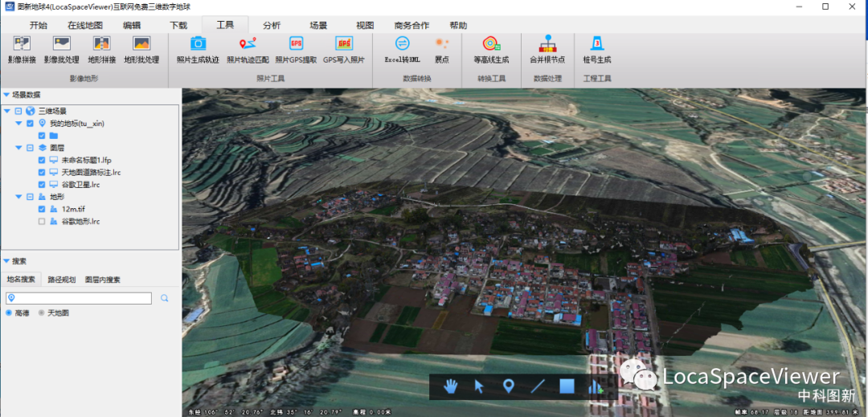Viewport: 868px width, 417px height.
Task: Select the 谷歌卫星.lrc layer item
Action: click(x=80, y=184)
